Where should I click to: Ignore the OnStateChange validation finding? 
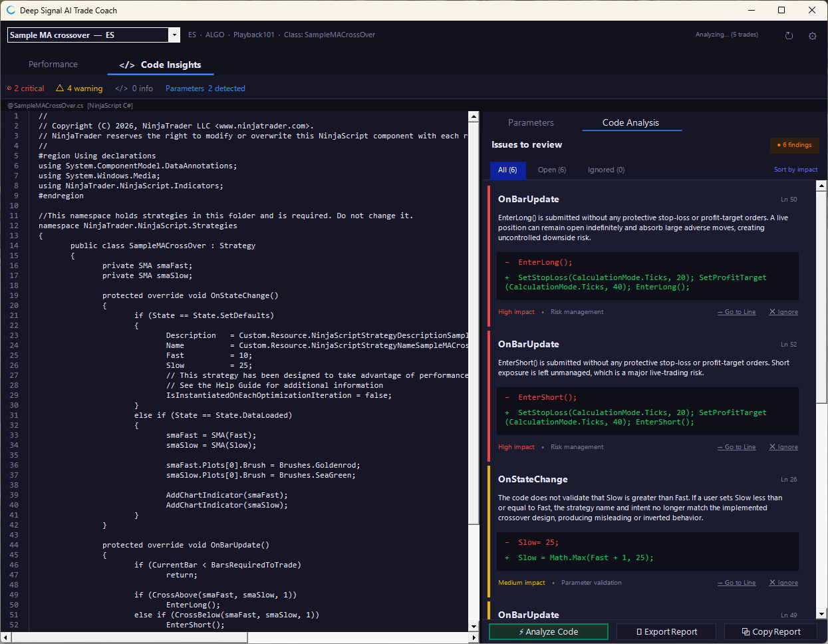tap(783, 583)
